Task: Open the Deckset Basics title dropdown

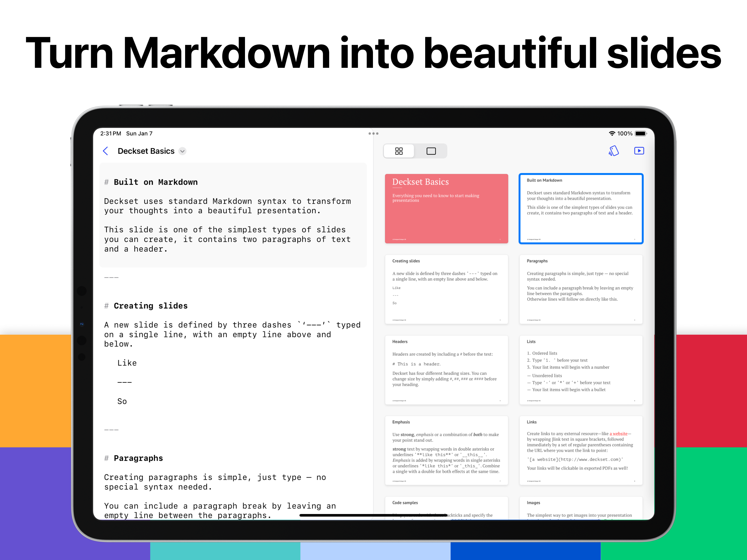Action: 182,151
